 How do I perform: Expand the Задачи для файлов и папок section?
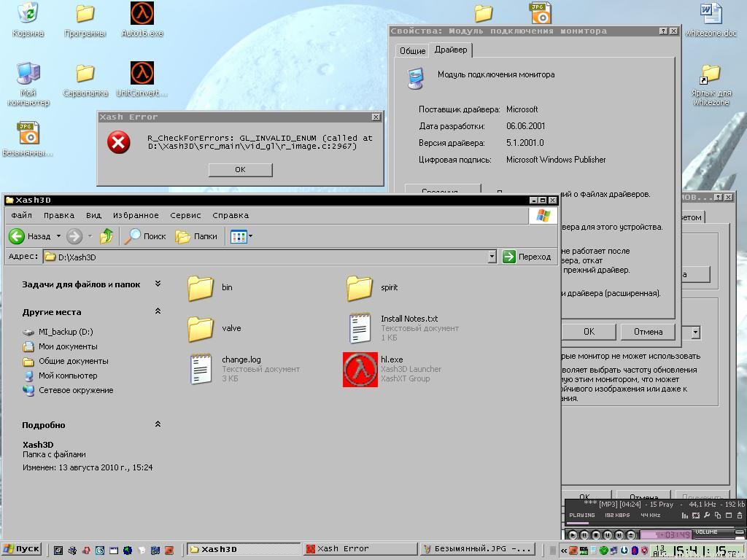tap(158, 284)
